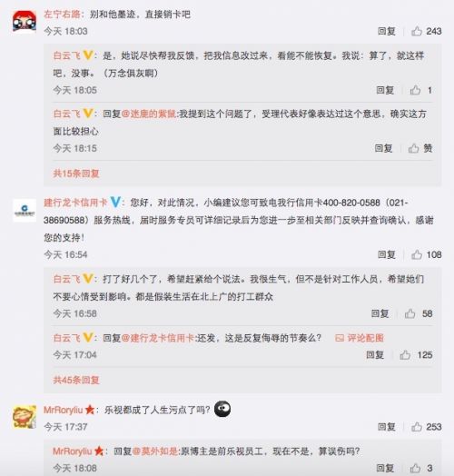This screenshot has width=454, height=476.
Task: Expand the 共15条回复 replies
Action: point(76,174)
